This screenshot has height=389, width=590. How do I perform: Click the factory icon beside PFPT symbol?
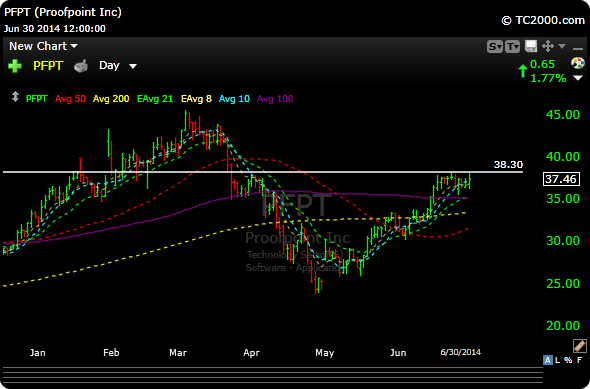81,66
